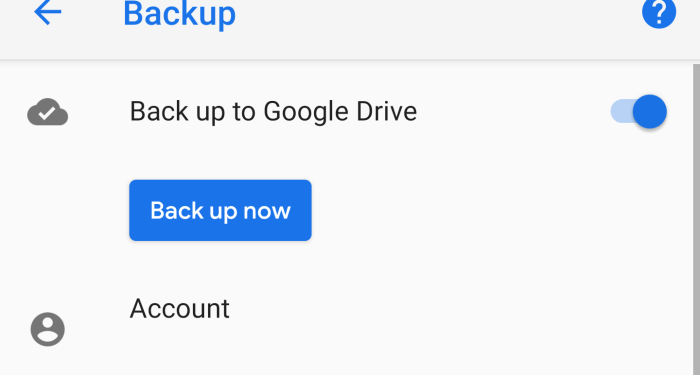
Task: Disable the Back up to Google Drive switch
Action: (638, 112)
